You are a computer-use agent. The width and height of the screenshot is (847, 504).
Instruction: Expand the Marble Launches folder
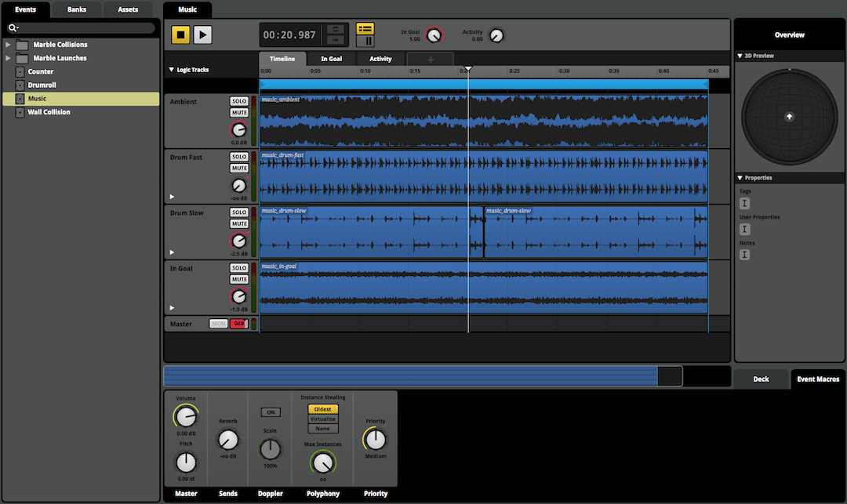click(x=8, y=58)
